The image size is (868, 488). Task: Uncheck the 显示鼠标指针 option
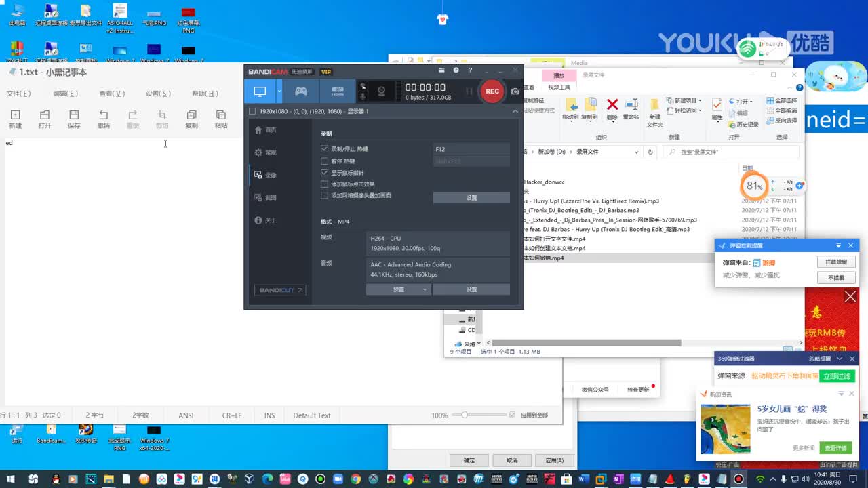(x=324, y=172)
